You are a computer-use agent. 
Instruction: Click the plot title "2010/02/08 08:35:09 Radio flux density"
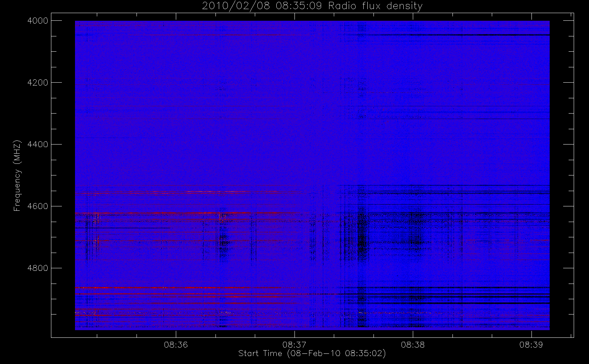[312, 6]
